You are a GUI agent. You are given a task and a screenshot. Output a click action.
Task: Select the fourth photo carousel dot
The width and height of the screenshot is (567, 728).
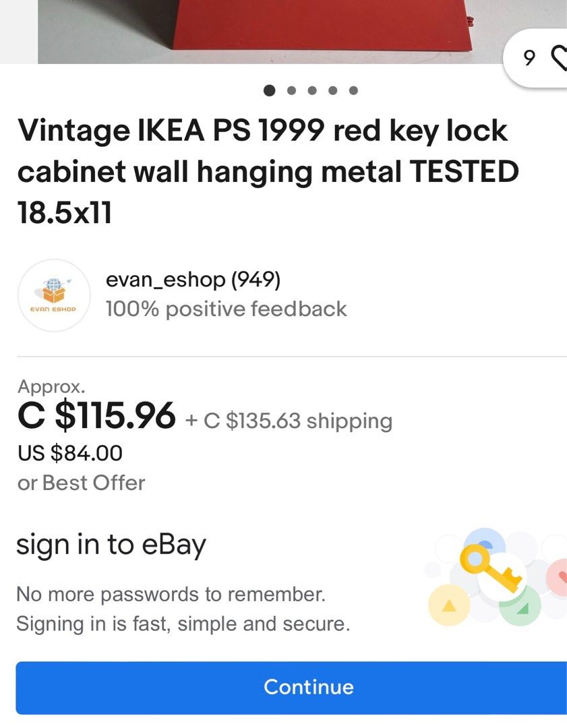tap(331, 90)
